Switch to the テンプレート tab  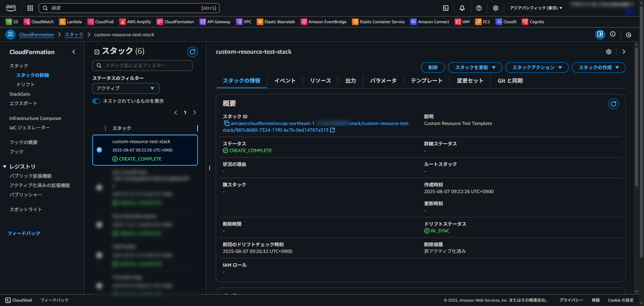pos(427,81)
